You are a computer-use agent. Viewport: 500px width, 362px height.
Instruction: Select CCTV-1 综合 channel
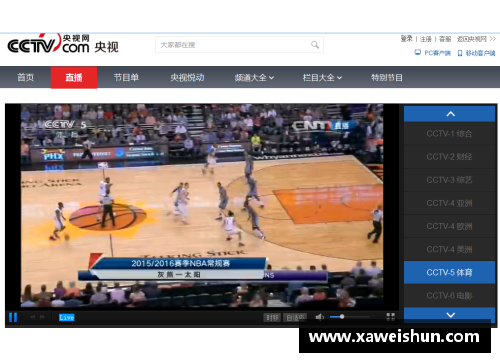[449, 134]
